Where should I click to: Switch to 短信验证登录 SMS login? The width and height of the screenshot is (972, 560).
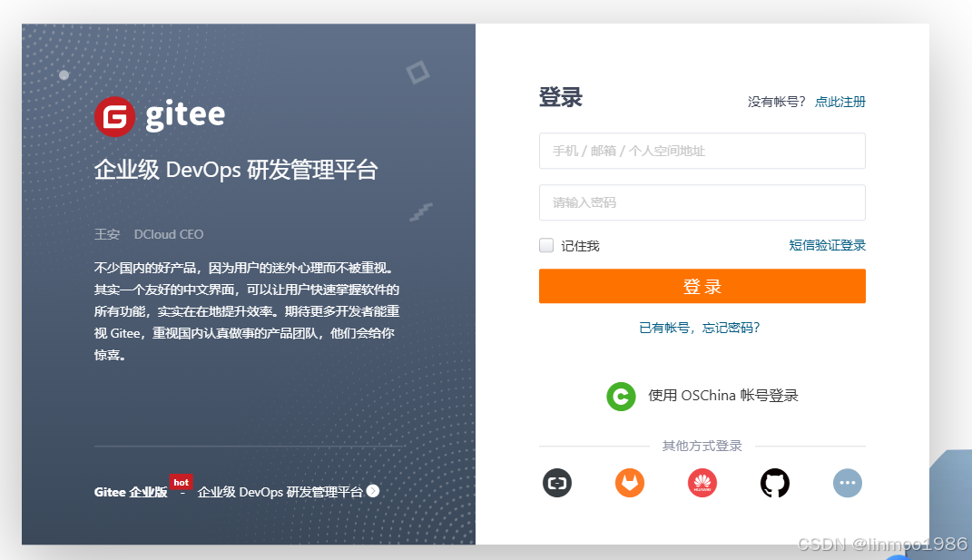pos(828,245)
